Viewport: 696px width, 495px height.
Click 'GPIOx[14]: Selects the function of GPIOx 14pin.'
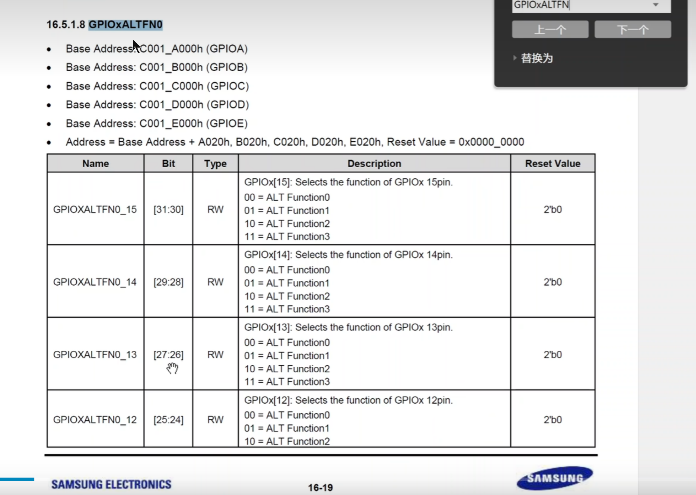tap(348, 255)
